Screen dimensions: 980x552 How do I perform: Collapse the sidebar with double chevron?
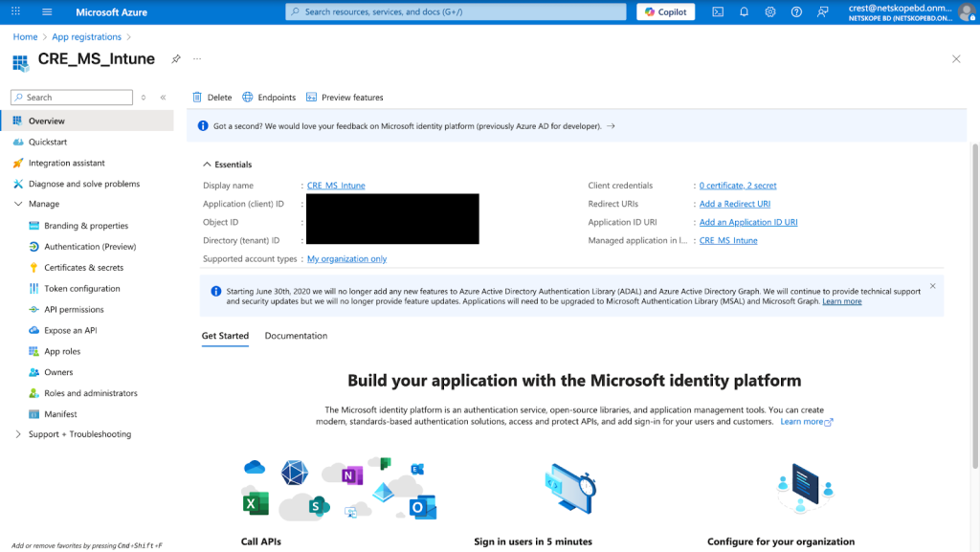point(163,98)
